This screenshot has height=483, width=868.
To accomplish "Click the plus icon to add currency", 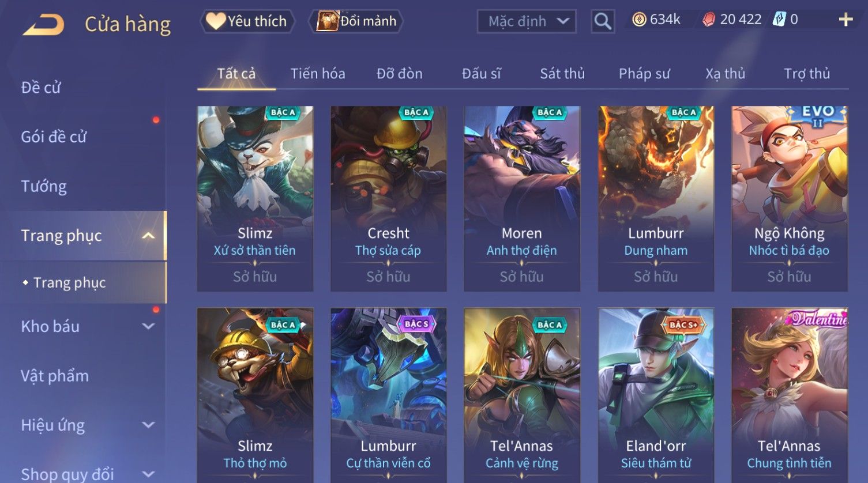I will click(846, 20).
